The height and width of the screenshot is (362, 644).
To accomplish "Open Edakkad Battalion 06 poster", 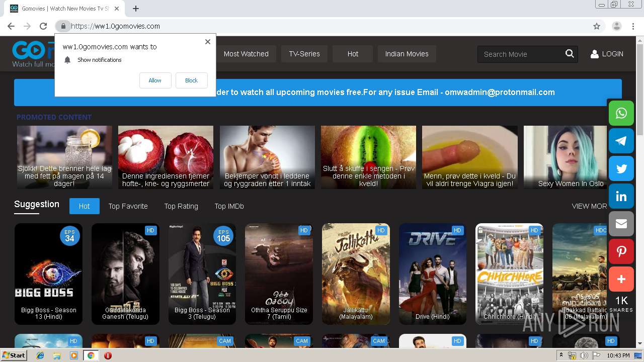I will pyautogui.click(x=580, y=274).
